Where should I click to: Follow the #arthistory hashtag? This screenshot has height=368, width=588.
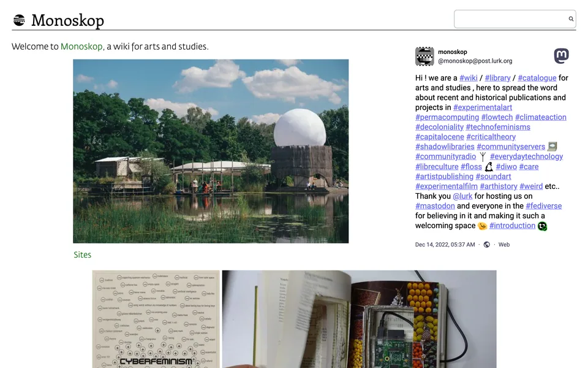[499, 186]
